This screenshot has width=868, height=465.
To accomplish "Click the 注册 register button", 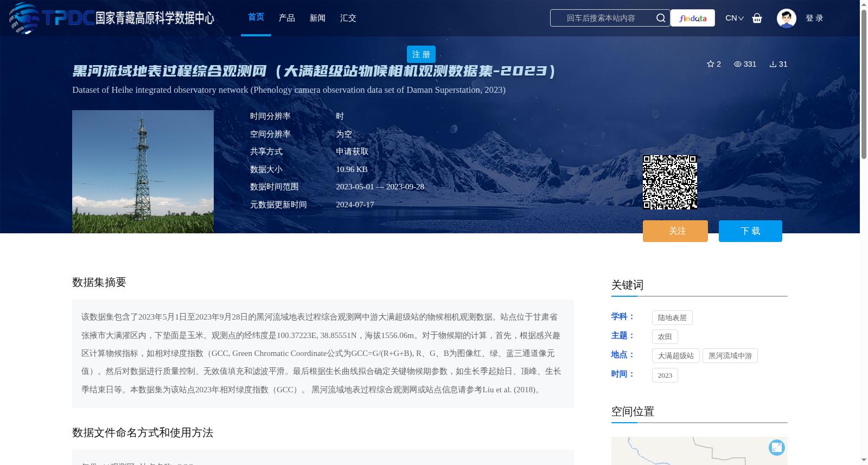I will pos(421,54).
